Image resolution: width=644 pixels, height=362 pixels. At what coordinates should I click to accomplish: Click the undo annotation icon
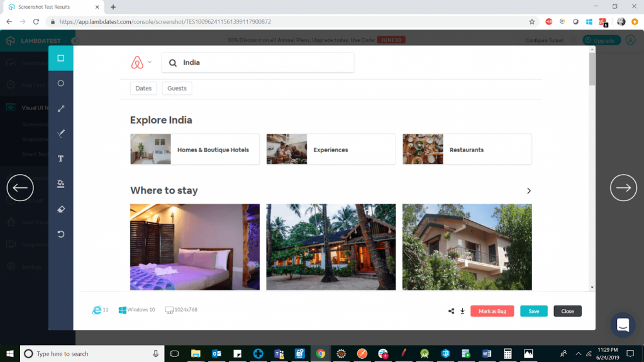tap(61, 234)
